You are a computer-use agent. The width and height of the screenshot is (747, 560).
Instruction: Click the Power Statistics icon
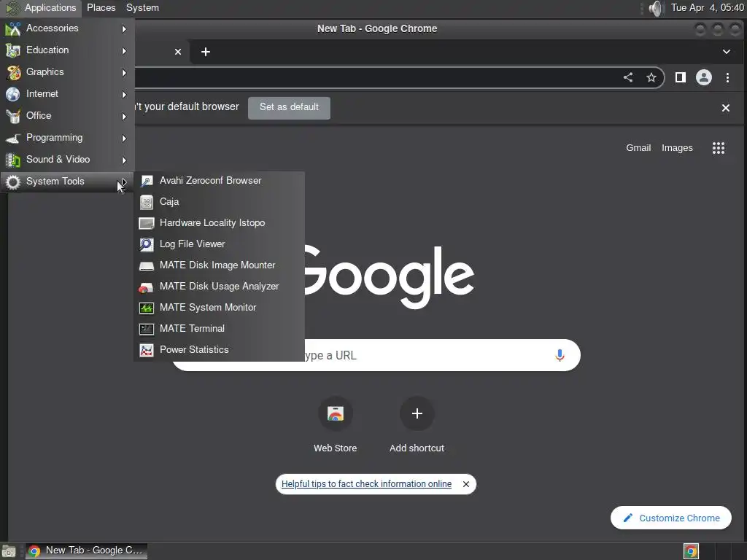pos(146,350)
